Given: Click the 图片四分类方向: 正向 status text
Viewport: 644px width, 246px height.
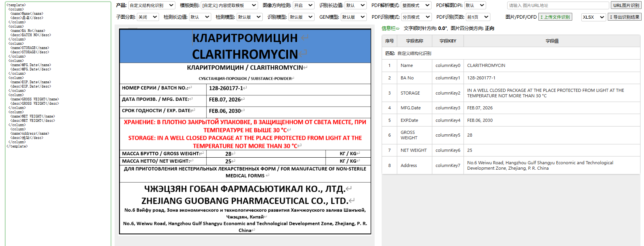Looking at the screenshot, I should 472,28.
